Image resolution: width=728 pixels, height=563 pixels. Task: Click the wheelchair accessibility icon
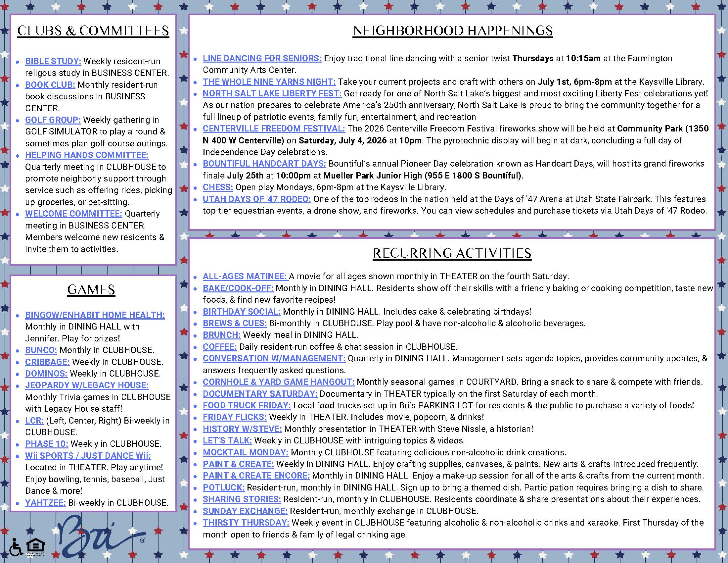16,547
